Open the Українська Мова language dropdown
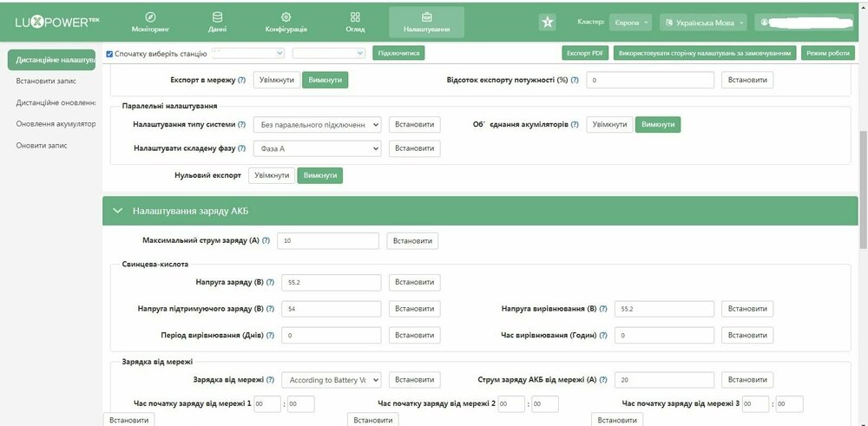Screen dimensions: 868x426 [x=703, y=23]
